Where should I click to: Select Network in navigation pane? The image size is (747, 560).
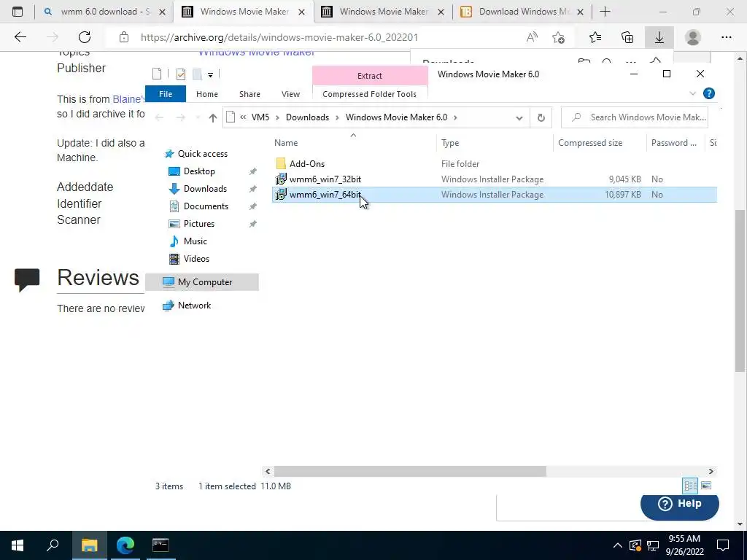[x=194, y=306]
